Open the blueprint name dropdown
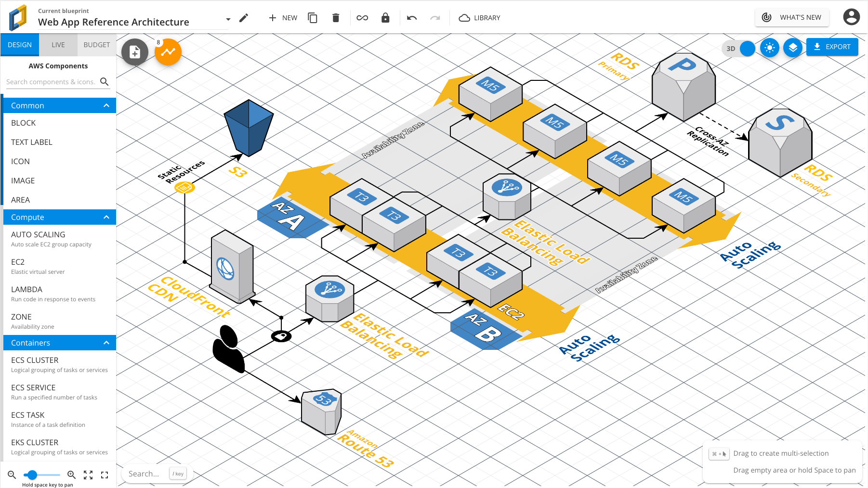This screenshot has width=868, height=488. (x=228, y=18)
